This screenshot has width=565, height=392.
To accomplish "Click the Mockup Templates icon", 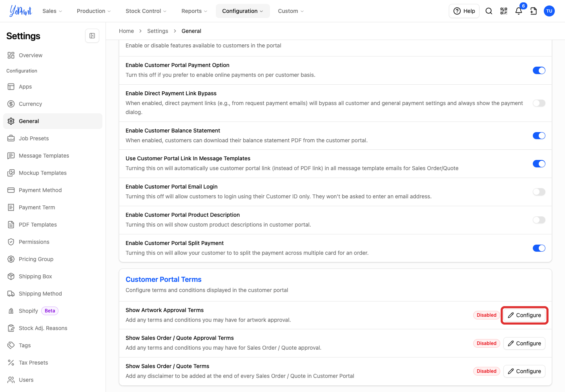I will 11,173.
